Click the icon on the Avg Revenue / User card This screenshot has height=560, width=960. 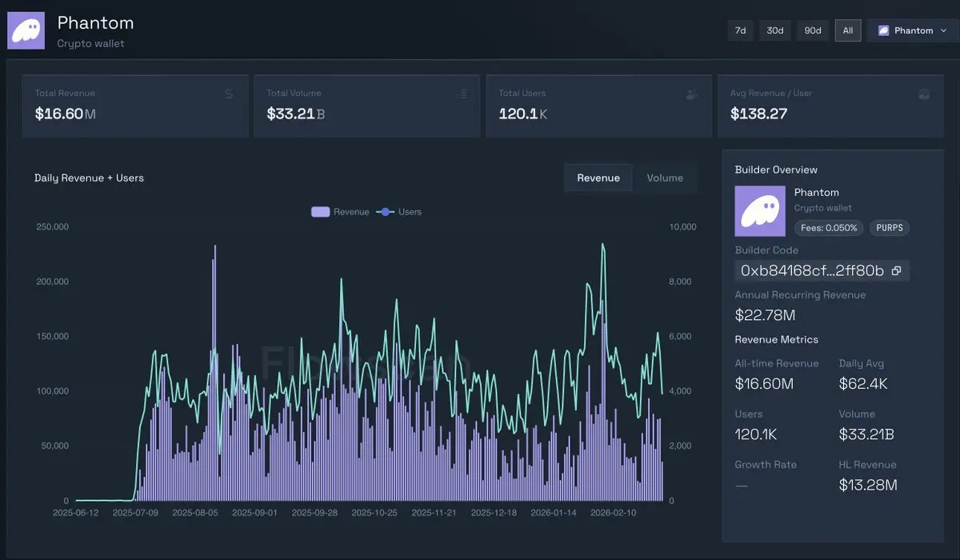924,94
